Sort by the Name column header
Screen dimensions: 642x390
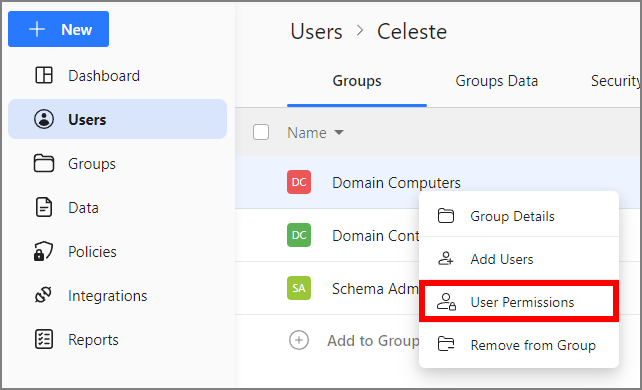[307, 133]
